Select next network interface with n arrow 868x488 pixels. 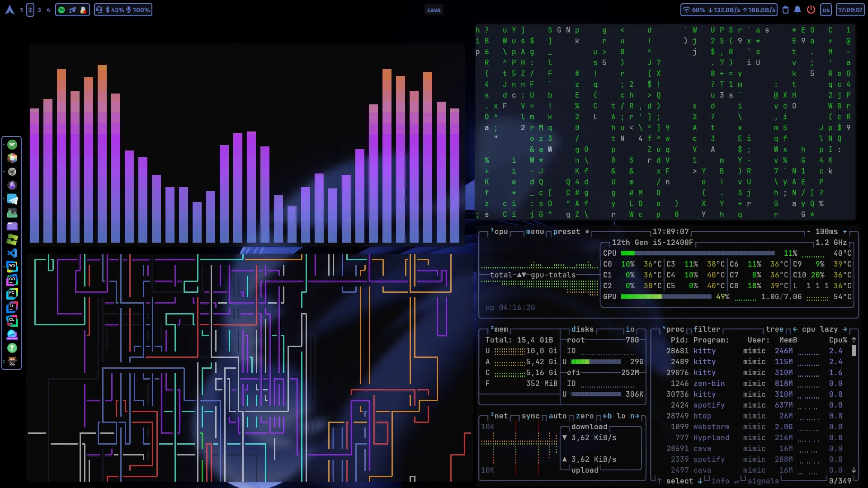[634, 416]
